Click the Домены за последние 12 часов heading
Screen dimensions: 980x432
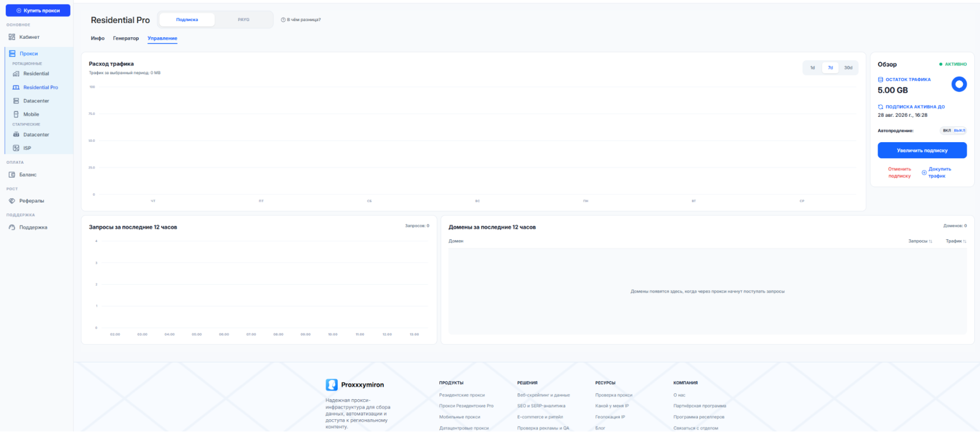pos(492,227)
